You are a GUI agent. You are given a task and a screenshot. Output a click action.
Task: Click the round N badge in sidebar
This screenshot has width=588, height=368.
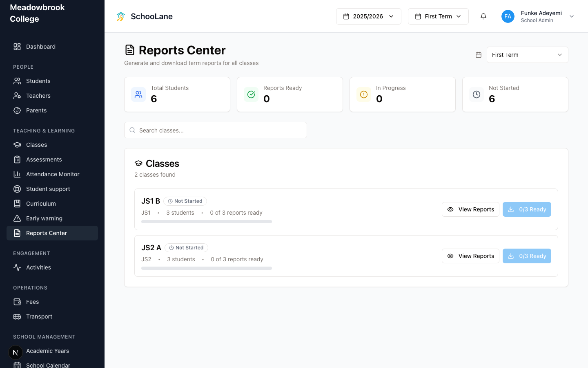coord(16,352)
